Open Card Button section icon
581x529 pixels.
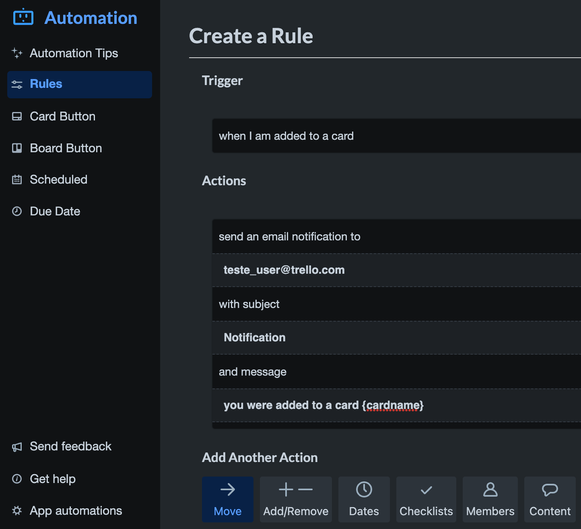coord(17,116)
